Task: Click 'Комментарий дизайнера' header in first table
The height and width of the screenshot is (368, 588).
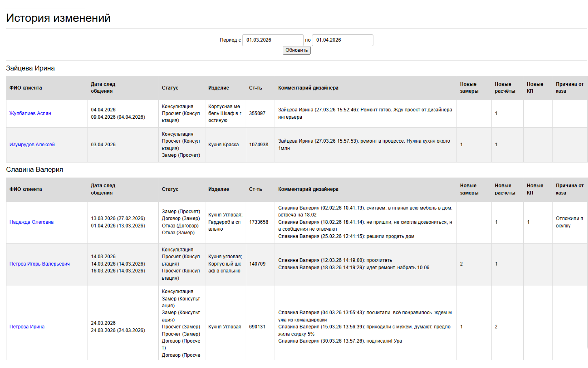Action: [x=308, y=88]
